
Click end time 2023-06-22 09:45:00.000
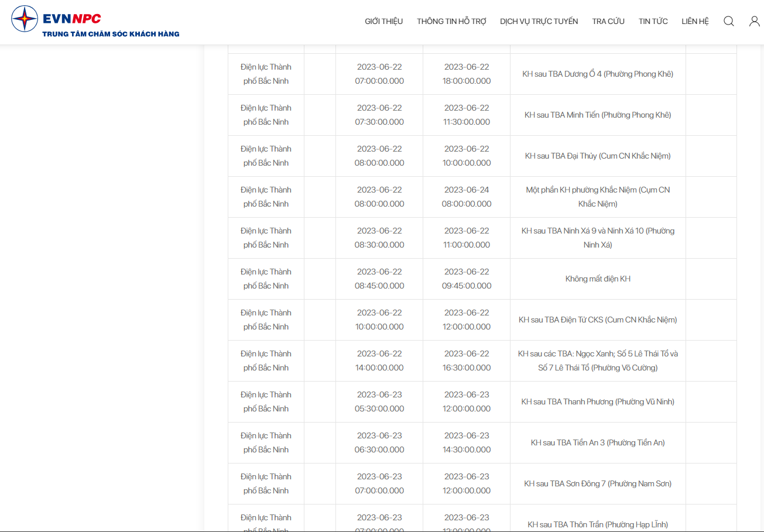click(x=467, y=279)
